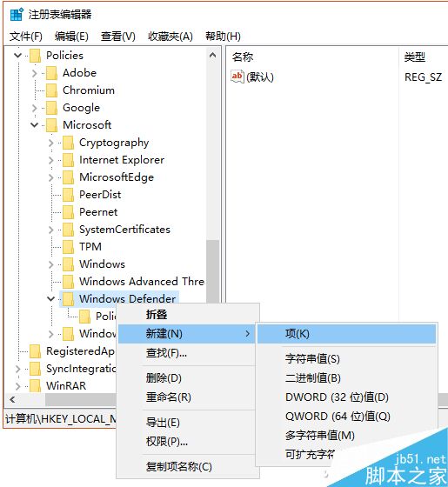Collapse the Windows Defender node chevron
This screenshot has width=448, height=487.
51,299
